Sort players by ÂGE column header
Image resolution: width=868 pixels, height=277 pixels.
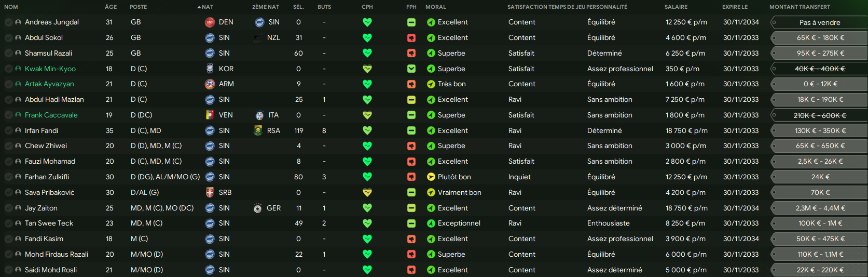point(111,7)
